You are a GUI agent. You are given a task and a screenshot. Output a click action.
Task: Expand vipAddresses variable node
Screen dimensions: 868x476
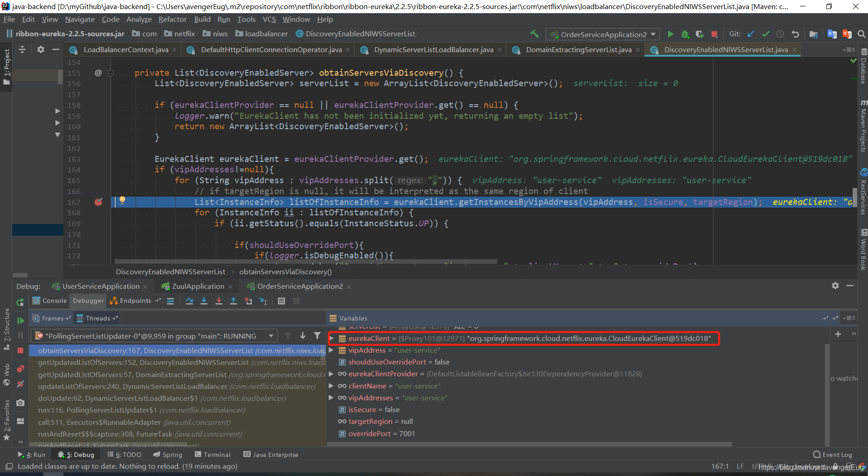click(331, 398)
